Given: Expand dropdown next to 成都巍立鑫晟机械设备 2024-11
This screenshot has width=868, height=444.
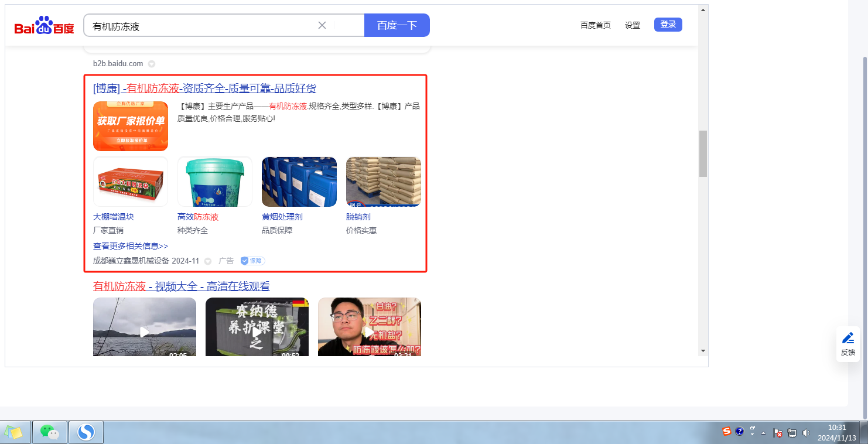Looking at the screenshot, I should [207, 261].
